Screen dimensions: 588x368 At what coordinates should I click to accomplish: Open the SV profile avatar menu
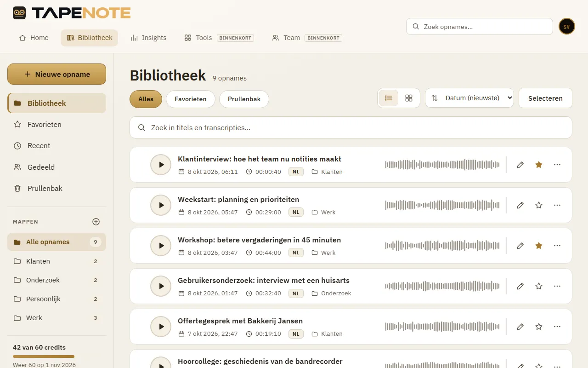pyautogui.click(x=567, y=27)
